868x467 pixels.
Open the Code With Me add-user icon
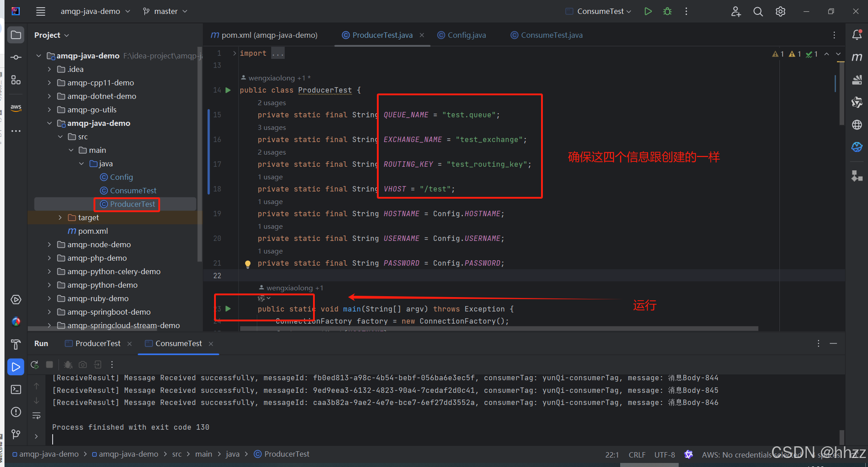tap(736, 11)
